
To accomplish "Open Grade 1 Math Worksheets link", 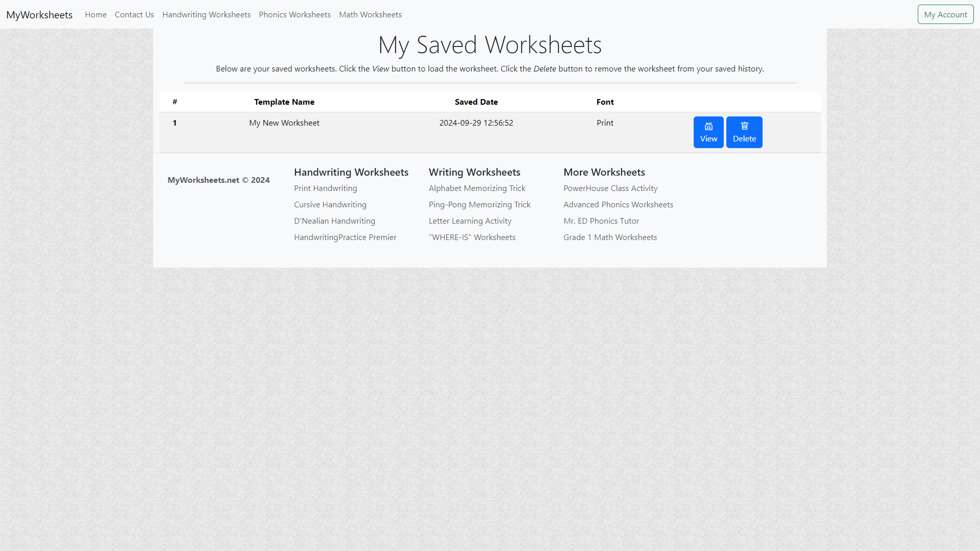I will 610,237.
